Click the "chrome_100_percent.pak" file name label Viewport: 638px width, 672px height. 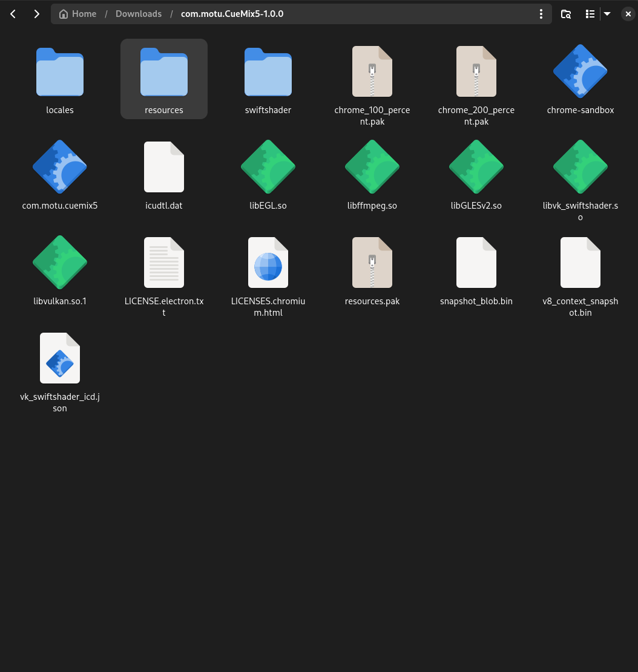[372, 116]
